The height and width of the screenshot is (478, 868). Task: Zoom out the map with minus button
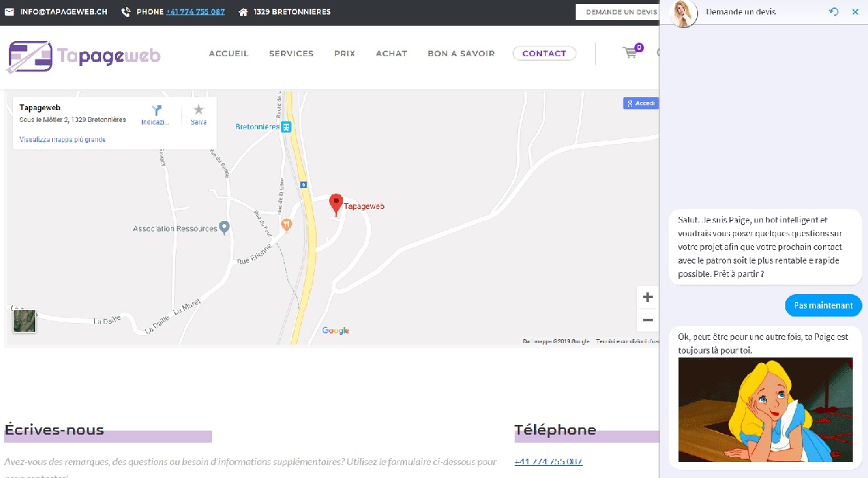(x=648, y=321)
